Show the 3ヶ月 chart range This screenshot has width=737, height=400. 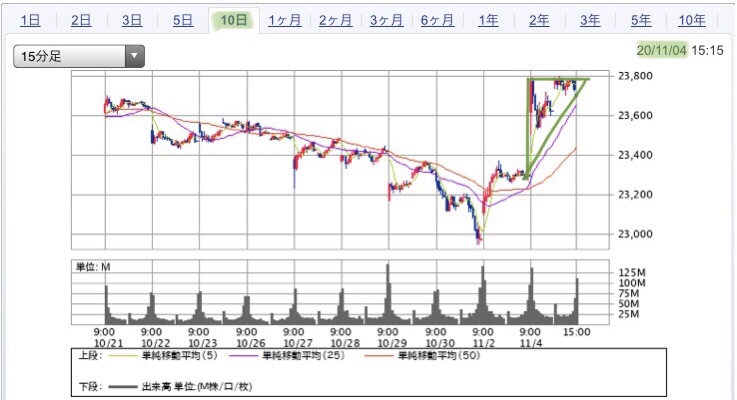coord(386,20)
